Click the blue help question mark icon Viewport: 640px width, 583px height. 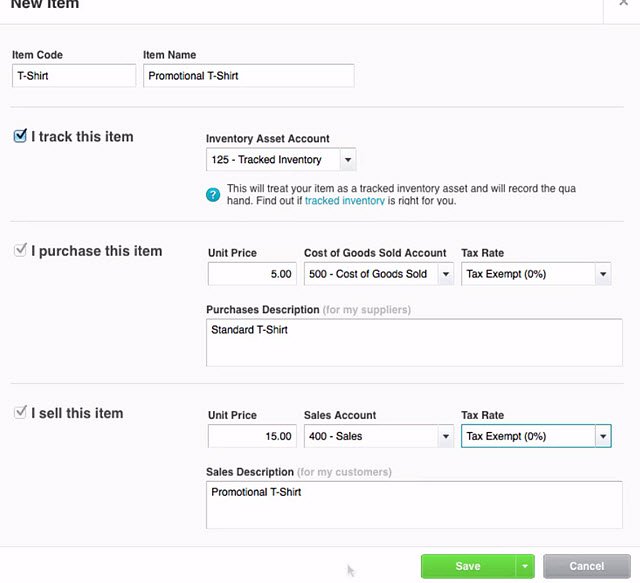click(x=213, y=194)
